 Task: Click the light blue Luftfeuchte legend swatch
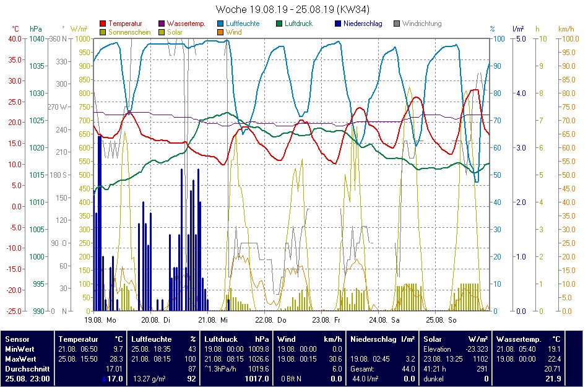[220, 24]
